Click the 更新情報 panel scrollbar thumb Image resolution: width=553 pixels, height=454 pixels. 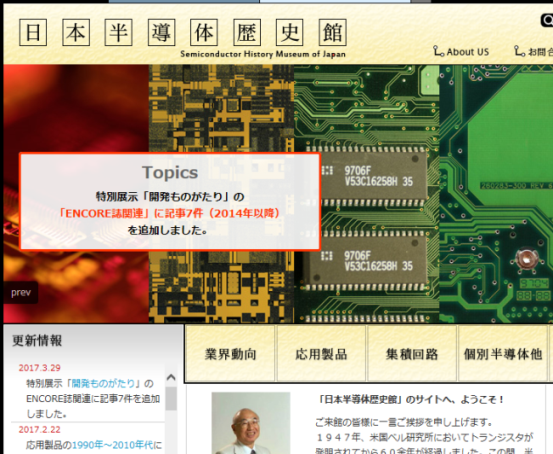pos(171,398)
